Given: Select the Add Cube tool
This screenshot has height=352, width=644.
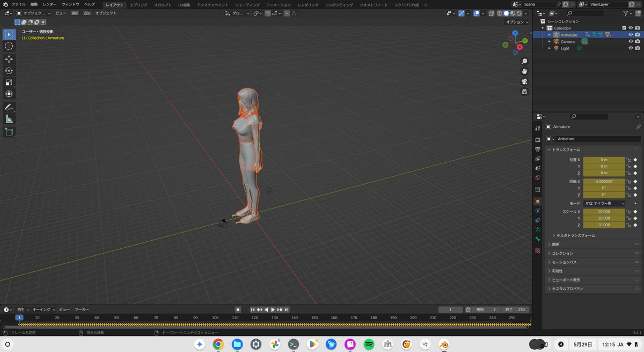Looking at the screenshot, I should [x=9, y=132].
